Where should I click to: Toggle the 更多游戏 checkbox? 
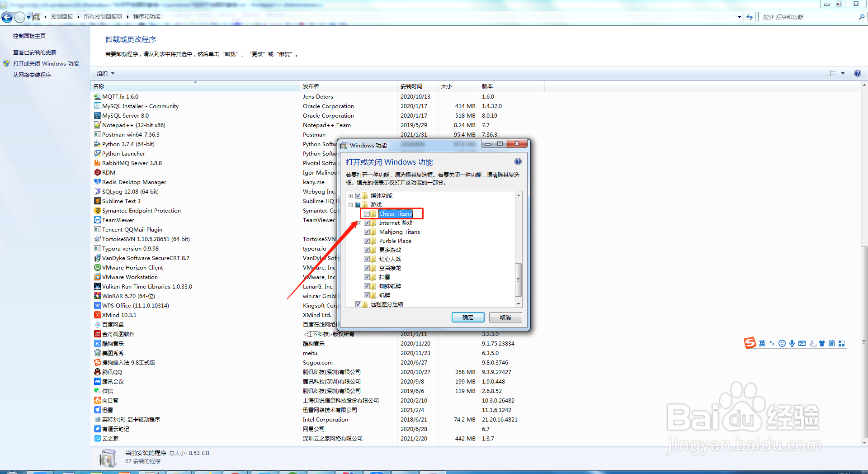(367, 250)
